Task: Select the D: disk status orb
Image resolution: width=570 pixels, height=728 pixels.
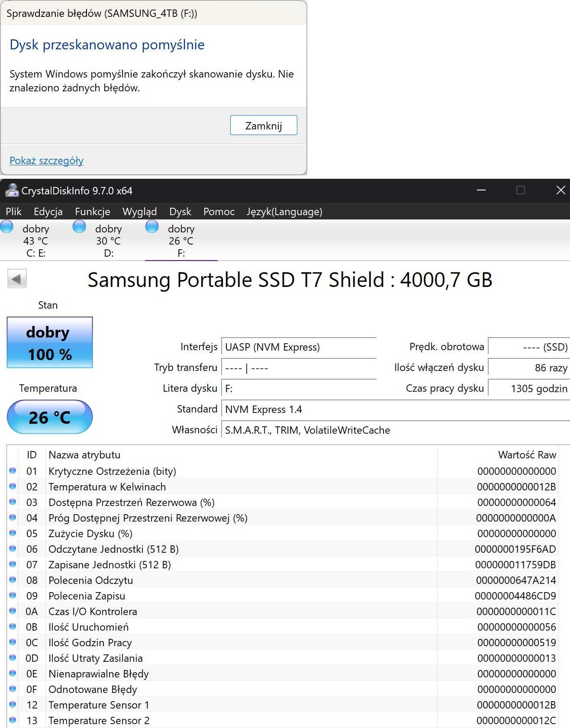Action: 79,226
